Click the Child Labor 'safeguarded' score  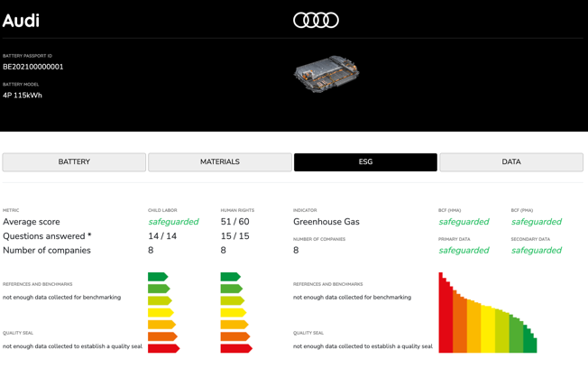point(173,222)
